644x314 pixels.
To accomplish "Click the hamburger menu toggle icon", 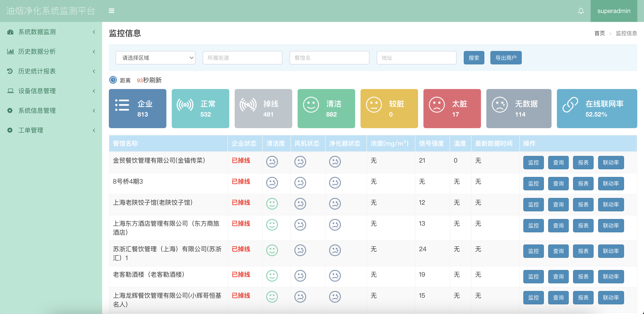I will coord(112,11).
